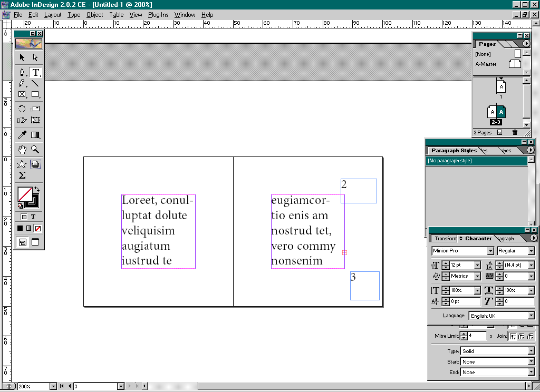Open the font family dropdown for Minion Pro

tap(490, 251)
